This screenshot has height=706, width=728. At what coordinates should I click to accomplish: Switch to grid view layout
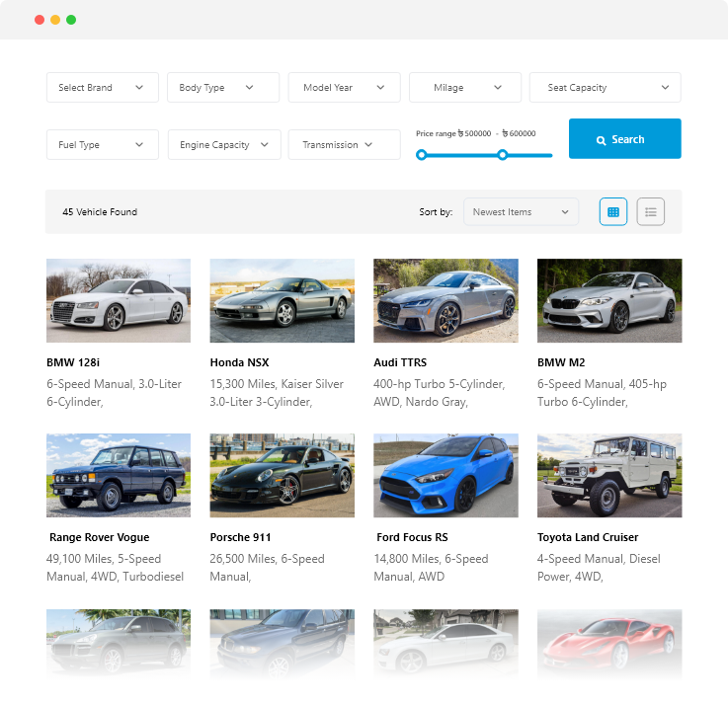[612, 211]
